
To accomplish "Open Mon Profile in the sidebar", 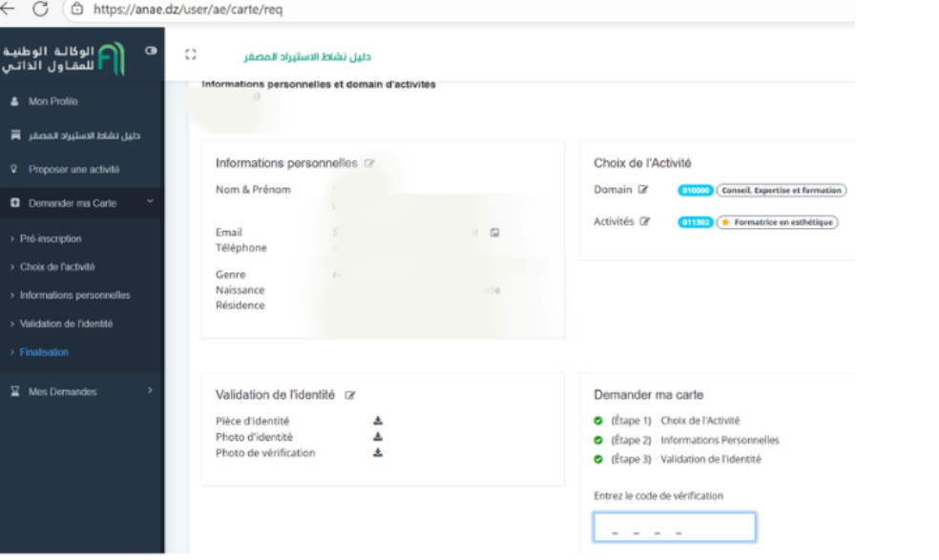I will coord(52,101).
